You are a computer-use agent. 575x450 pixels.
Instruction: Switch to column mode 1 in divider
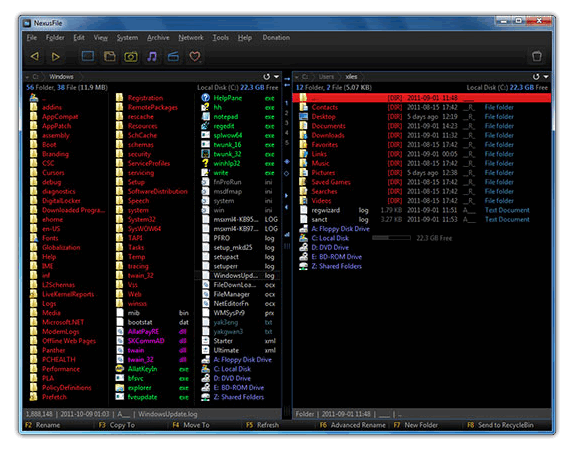point(287,103)
